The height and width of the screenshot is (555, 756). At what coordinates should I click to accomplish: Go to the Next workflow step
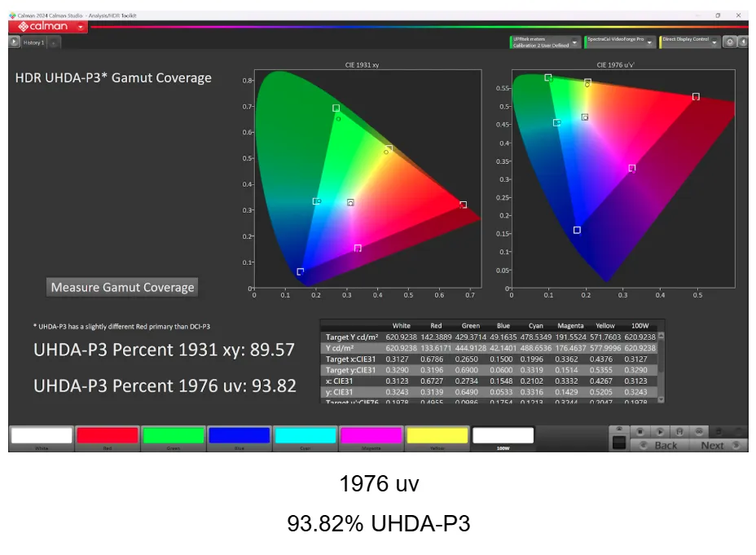[712, 445]
